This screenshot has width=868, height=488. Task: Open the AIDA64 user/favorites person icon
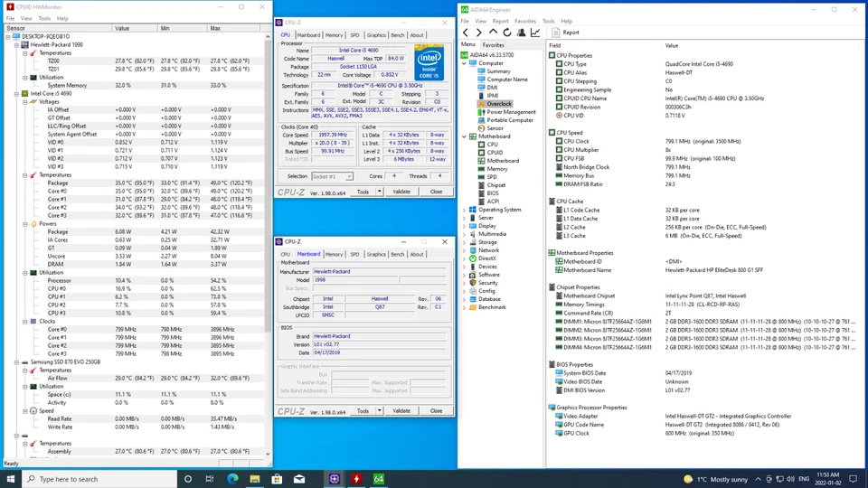[x=521, y=33]
